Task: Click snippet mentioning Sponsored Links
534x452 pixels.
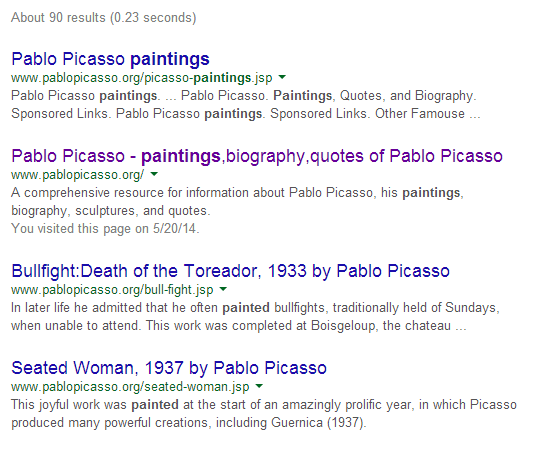Action: pos(246,105)
